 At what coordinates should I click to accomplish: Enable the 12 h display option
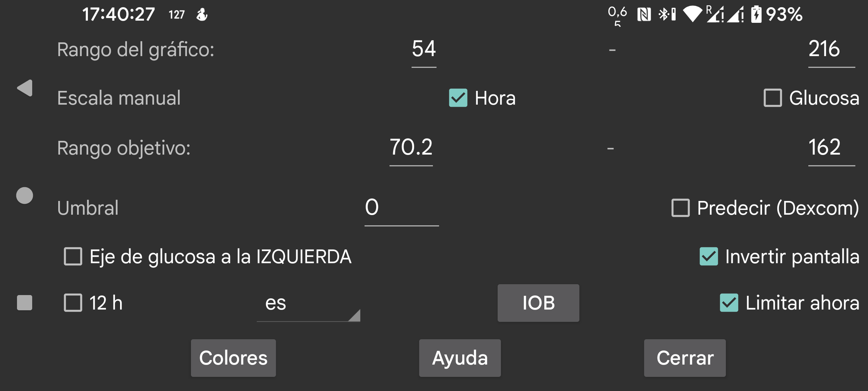(72, 303)
